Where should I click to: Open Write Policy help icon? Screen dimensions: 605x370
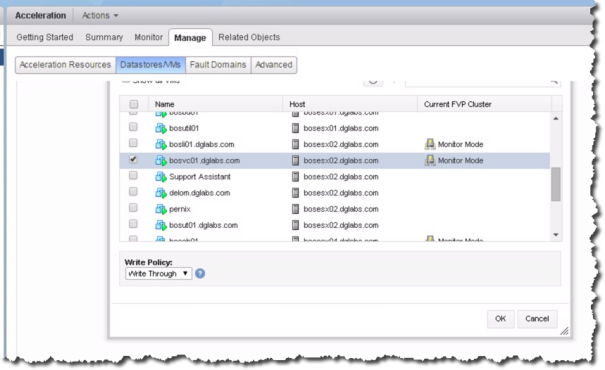click(x=200, y=274)
